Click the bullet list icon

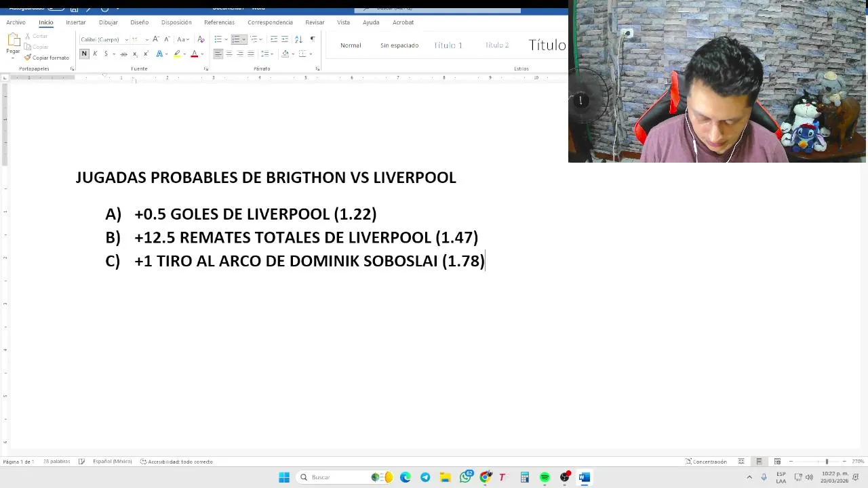218,39
